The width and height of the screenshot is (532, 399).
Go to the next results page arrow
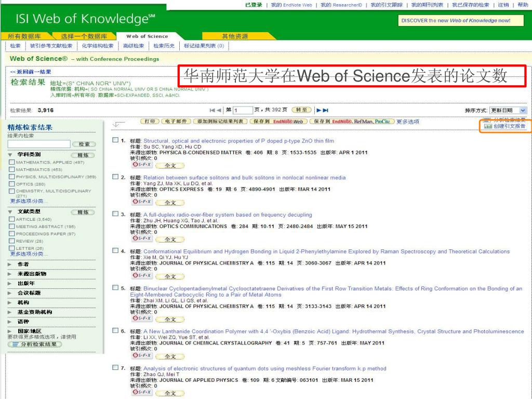(318, 110)
